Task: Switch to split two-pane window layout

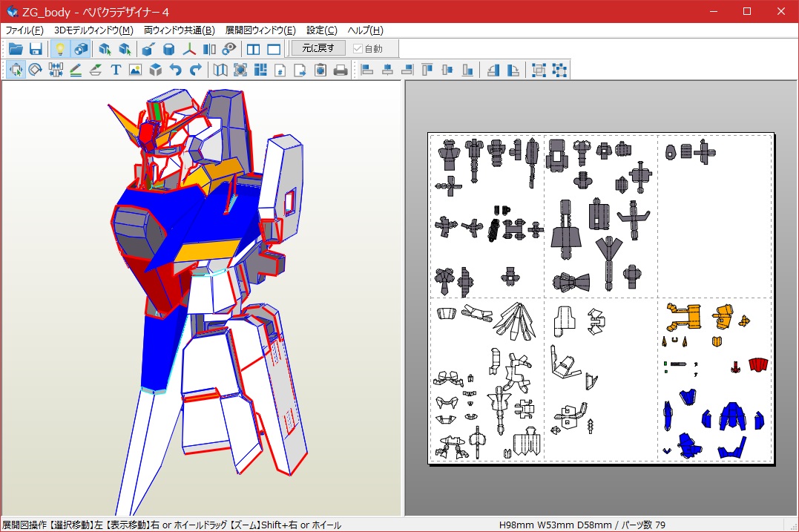Action: point(253,49)
